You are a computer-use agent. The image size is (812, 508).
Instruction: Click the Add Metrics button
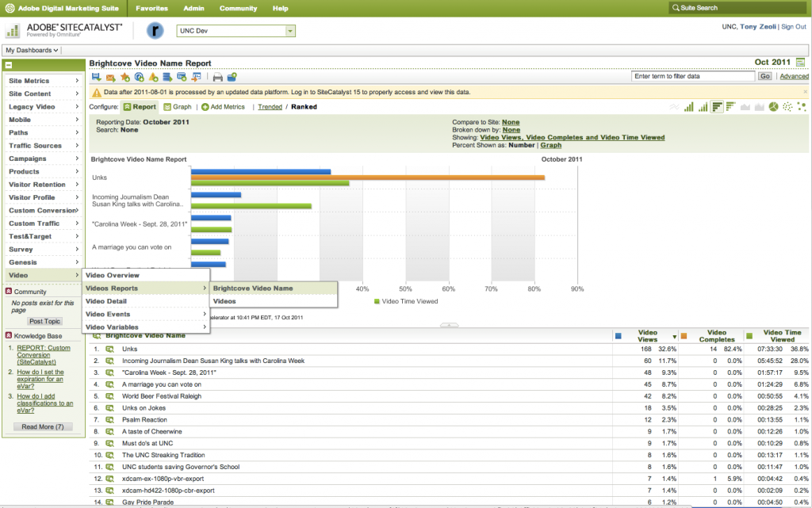(x=223, y=106)
